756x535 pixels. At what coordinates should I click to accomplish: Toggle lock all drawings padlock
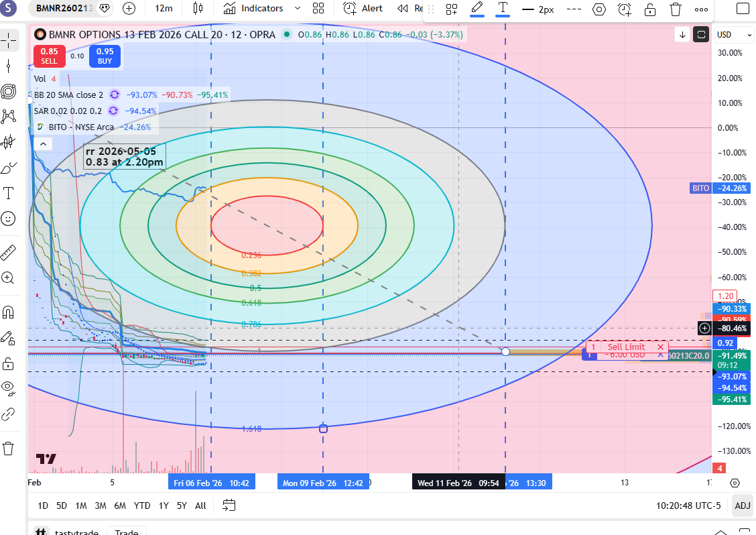pos(9,363)
